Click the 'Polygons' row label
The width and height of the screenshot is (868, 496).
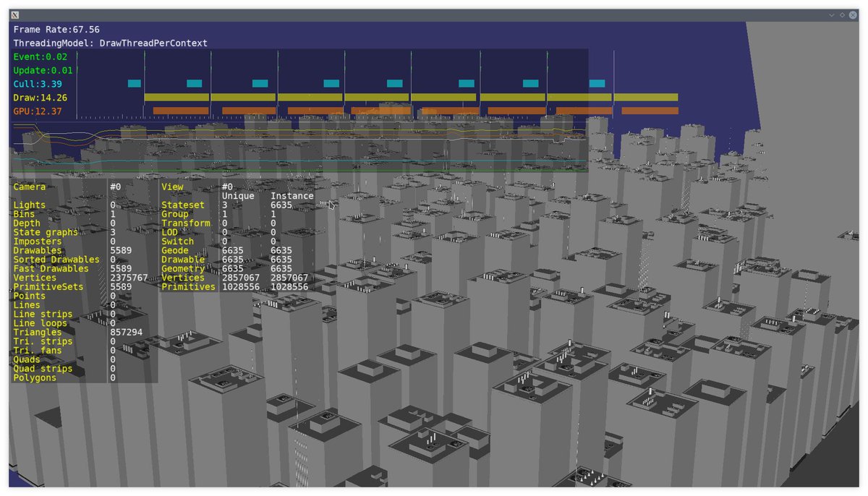pyautogui.click(x=35, y=378)
